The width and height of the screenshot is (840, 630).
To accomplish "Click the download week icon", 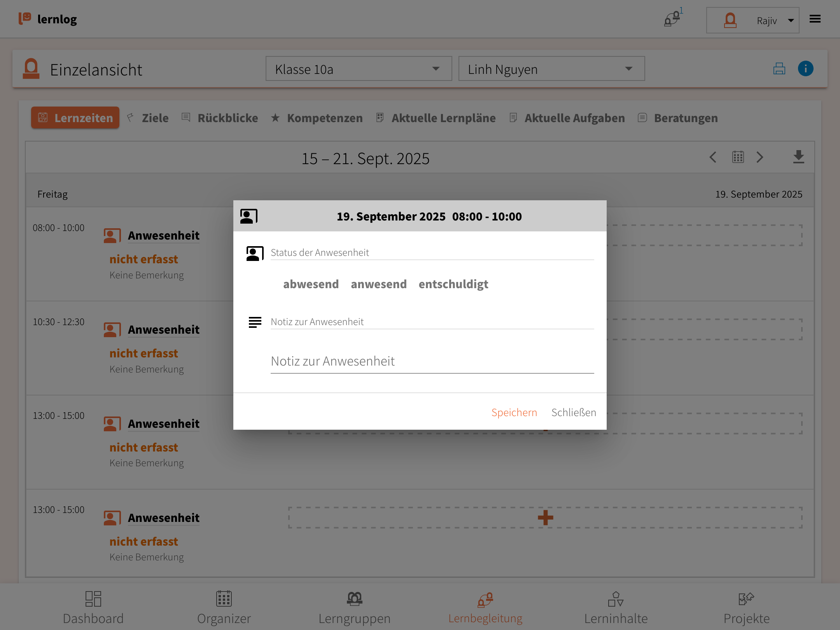I will click(x=798, y=157).
